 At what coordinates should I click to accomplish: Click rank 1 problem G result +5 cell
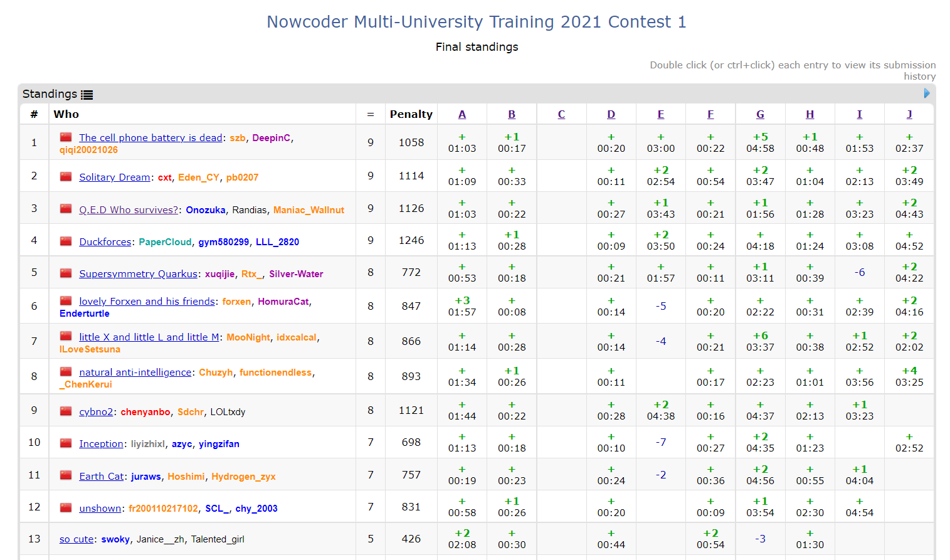coord(760,143)
